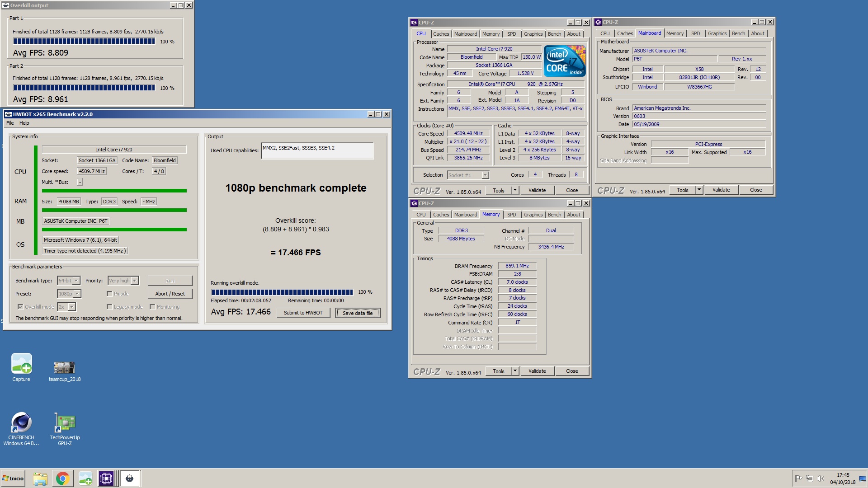Launch CINEBENCH Windows 64 Bit shortcut
The image size is (868, 488).
(21, 429)
